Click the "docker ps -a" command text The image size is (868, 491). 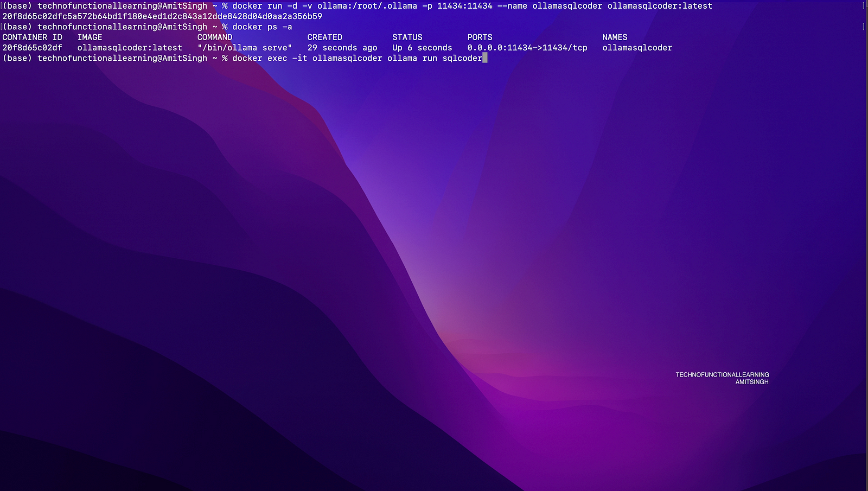coord(262,27)
